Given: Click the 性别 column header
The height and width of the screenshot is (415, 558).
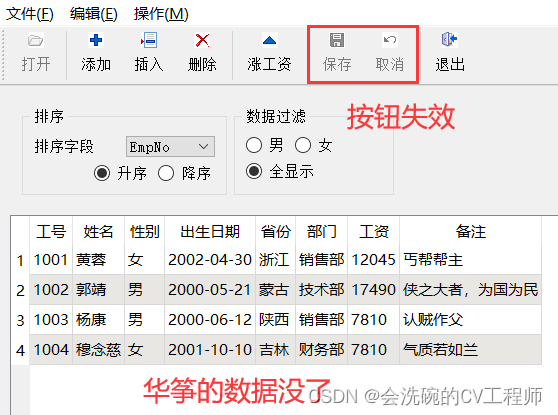Looking at the screenshot, I should (x=144, y=232).
